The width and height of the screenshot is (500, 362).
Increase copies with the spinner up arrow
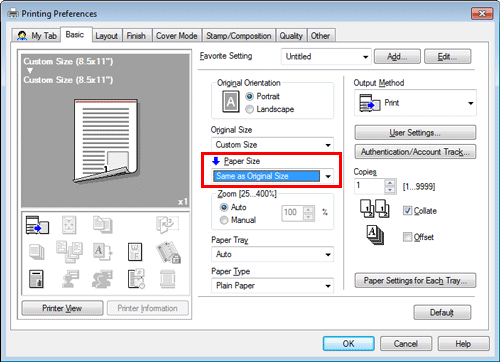pos(390,183)
